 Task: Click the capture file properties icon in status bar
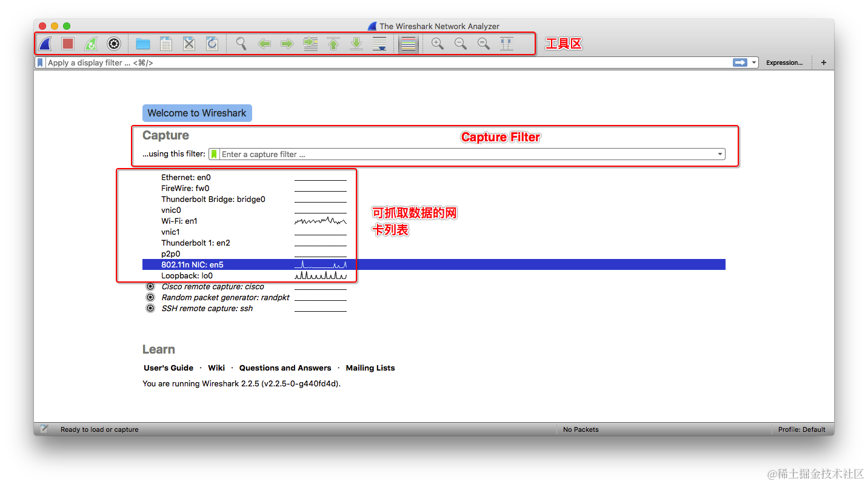click(x=44, y=429)
